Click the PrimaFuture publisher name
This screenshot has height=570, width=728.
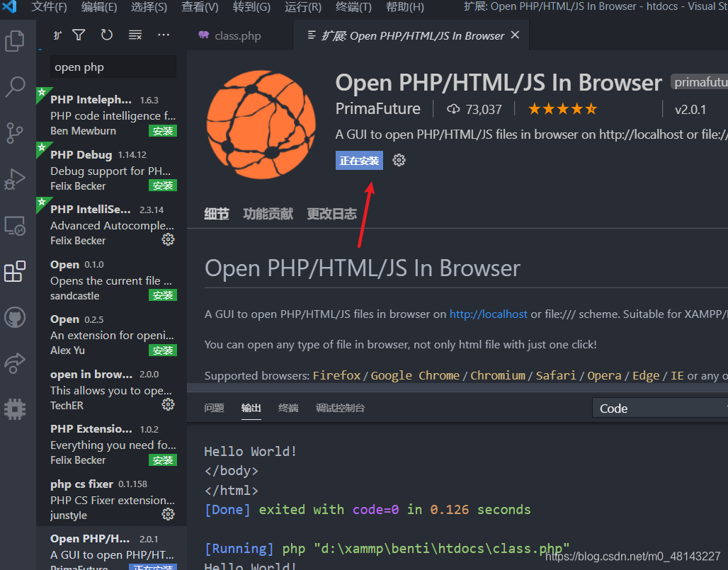click(378, 108)
